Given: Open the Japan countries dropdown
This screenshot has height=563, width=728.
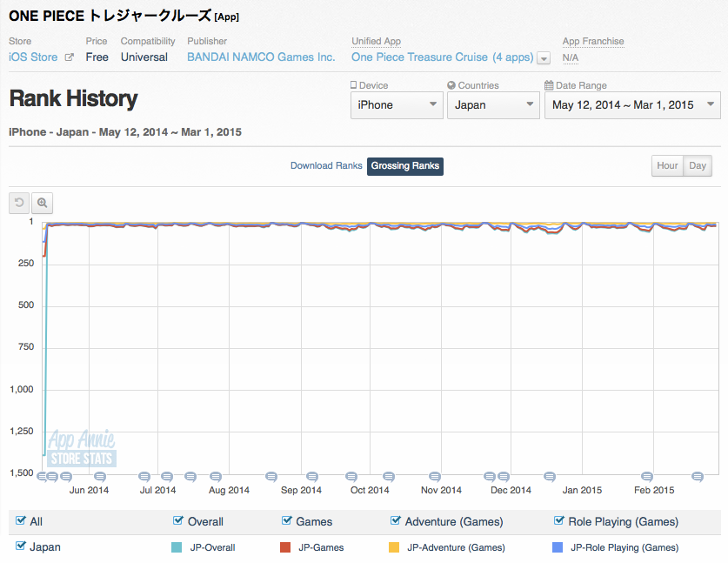Looking at the screenshot, I should click(493, 105).
